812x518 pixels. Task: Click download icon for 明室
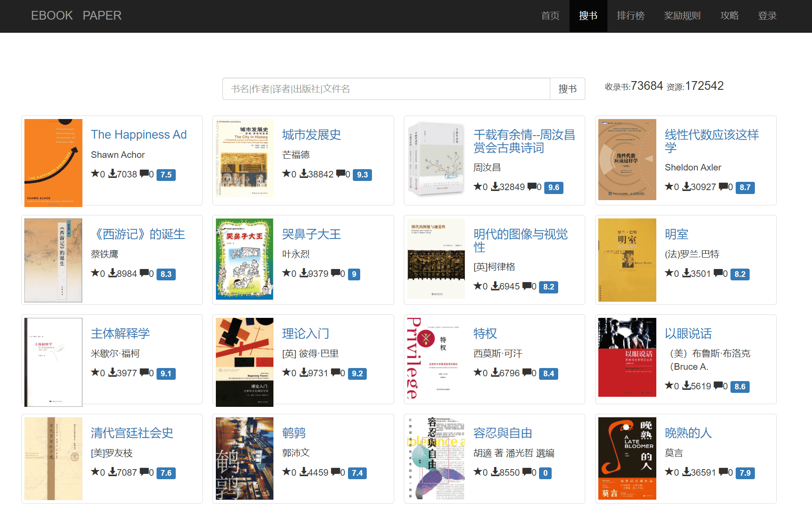pos(686,273)
